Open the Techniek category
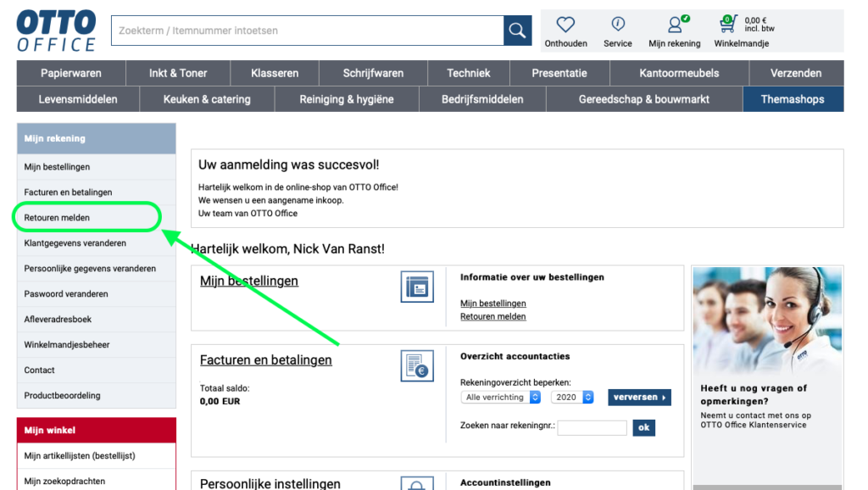The width and height of the screenshot is (868, 490). 468,73
